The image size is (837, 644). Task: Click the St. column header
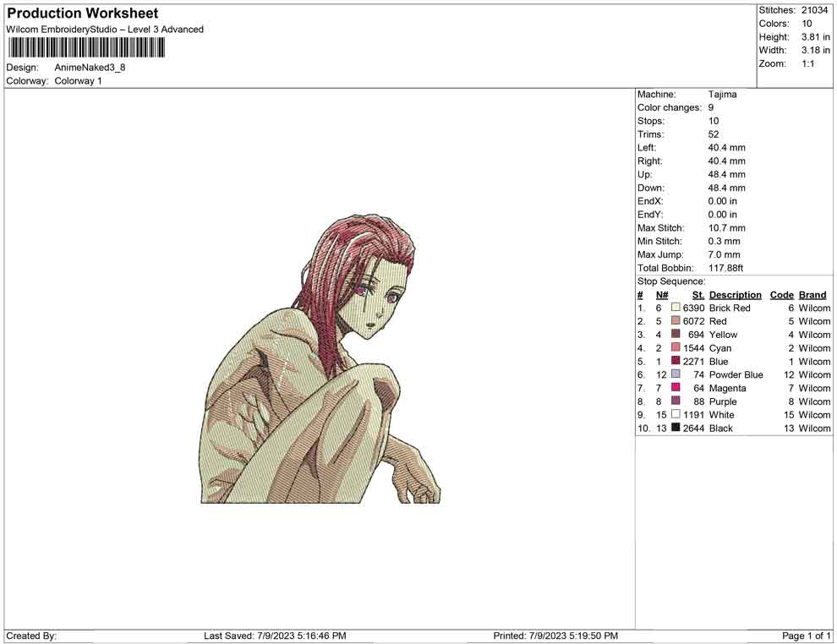[698, 295]
